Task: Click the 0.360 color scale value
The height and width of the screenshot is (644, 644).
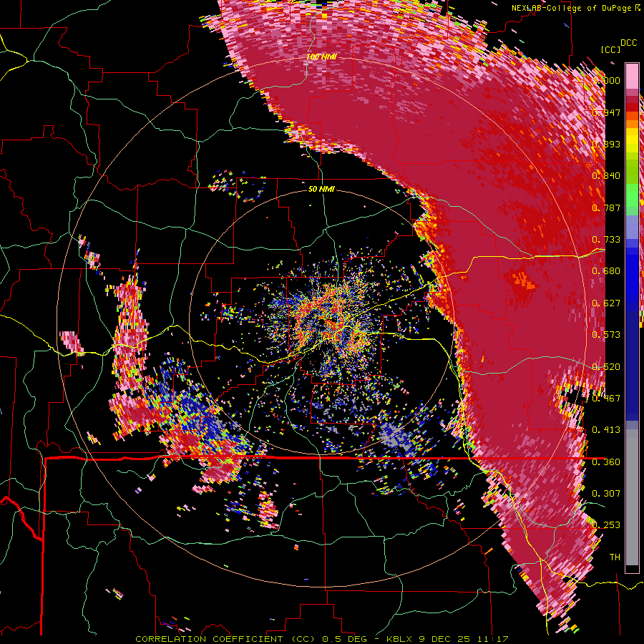Action: 606,462
